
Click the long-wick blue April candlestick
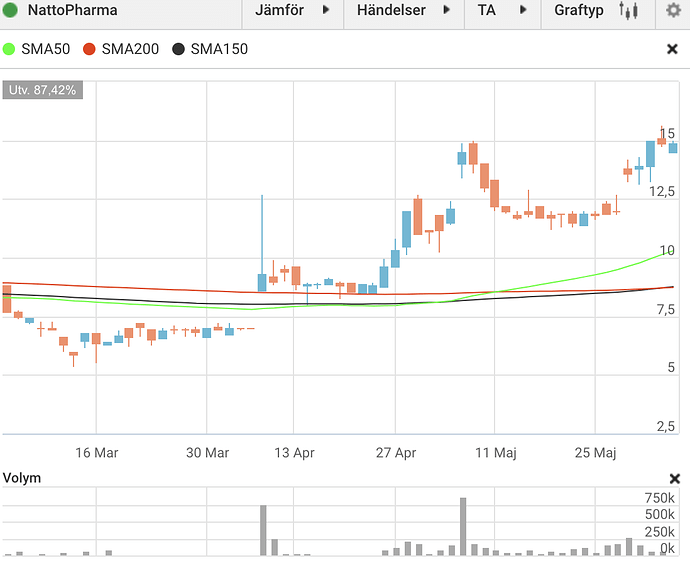(x=262, y=243)
